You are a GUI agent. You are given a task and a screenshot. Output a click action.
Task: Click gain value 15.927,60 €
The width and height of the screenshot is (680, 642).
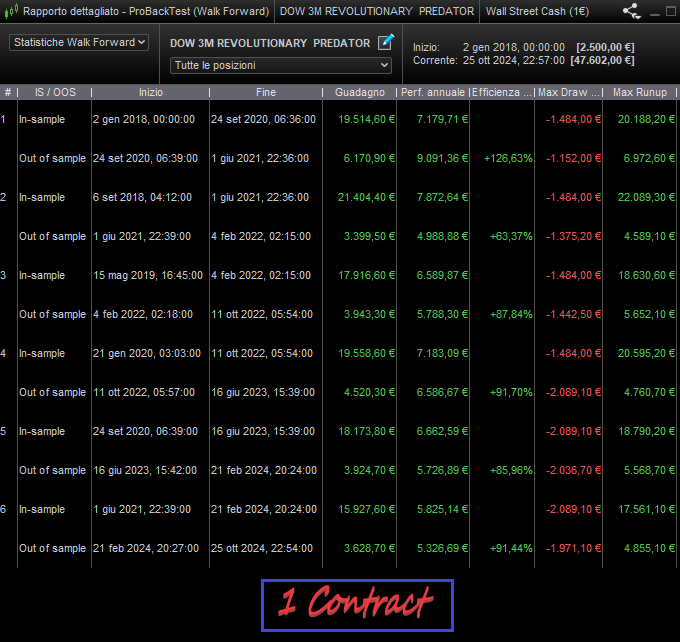pyautogui.click(x=366, y=510)
